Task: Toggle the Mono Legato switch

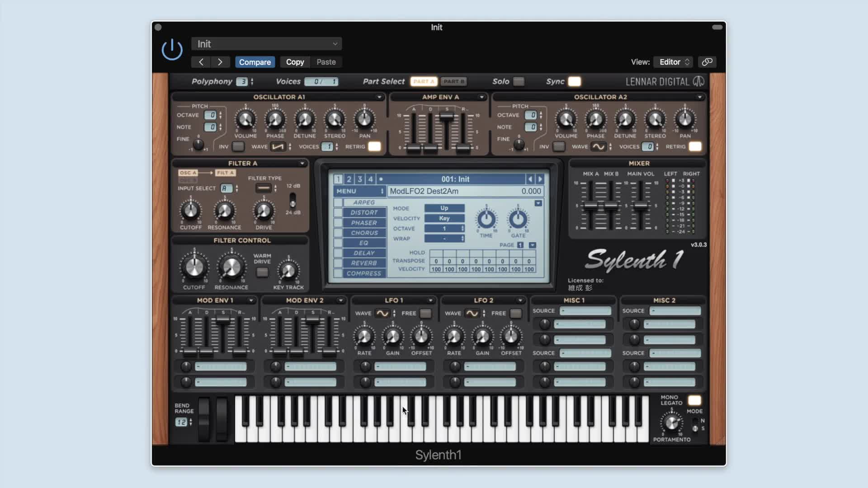Action: pos(694,400)
